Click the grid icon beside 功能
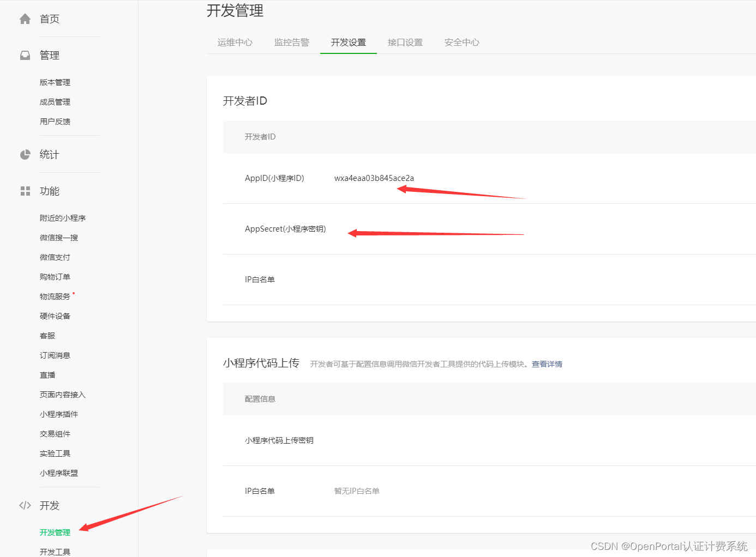 pyautogui.click(x=25, y=191)
